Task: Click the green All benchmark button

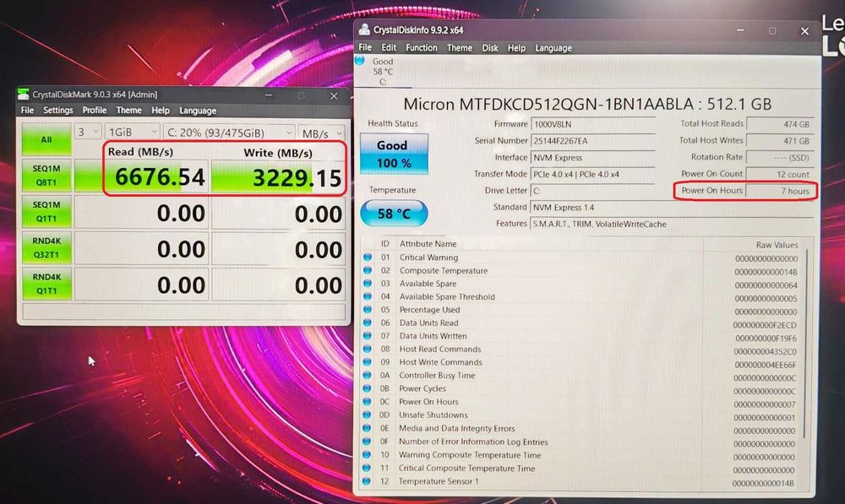Action: 46,139
